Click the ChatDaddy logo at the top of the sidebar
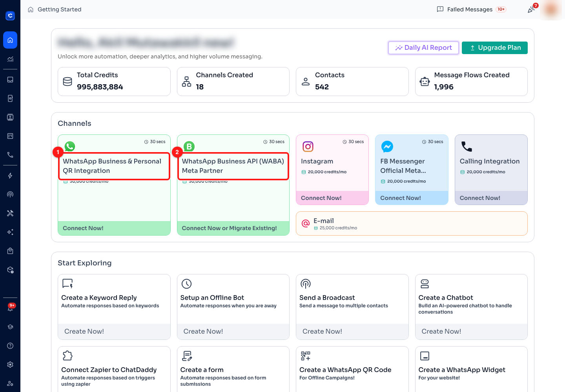 (10, 16)
